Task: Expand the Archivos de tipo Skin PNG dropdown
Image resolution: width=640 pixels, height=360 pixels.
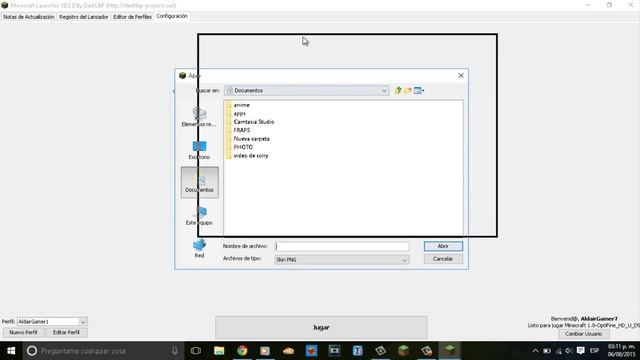Action: [404, 260]
